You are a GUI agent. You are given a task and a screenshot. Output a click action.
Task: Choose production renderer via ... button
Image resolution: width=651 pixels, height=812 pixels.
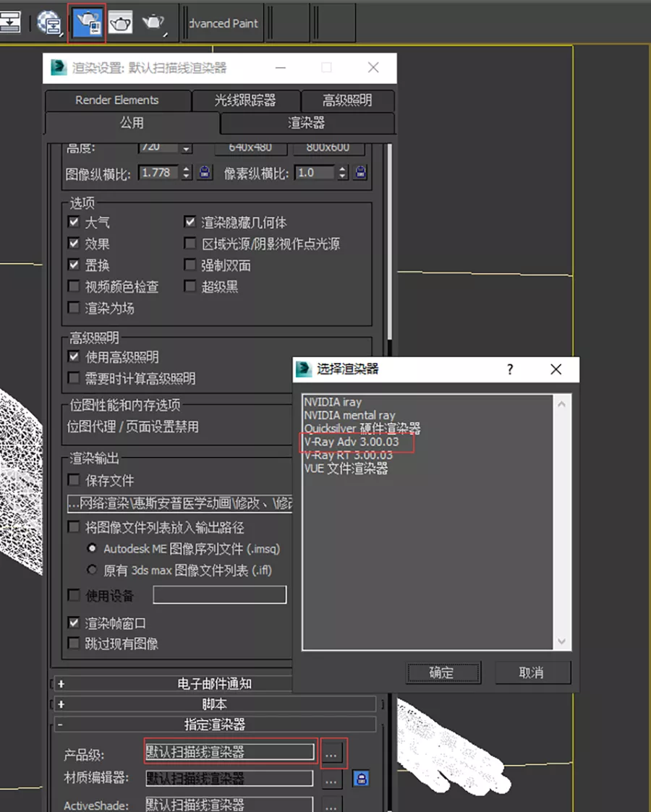331,753
